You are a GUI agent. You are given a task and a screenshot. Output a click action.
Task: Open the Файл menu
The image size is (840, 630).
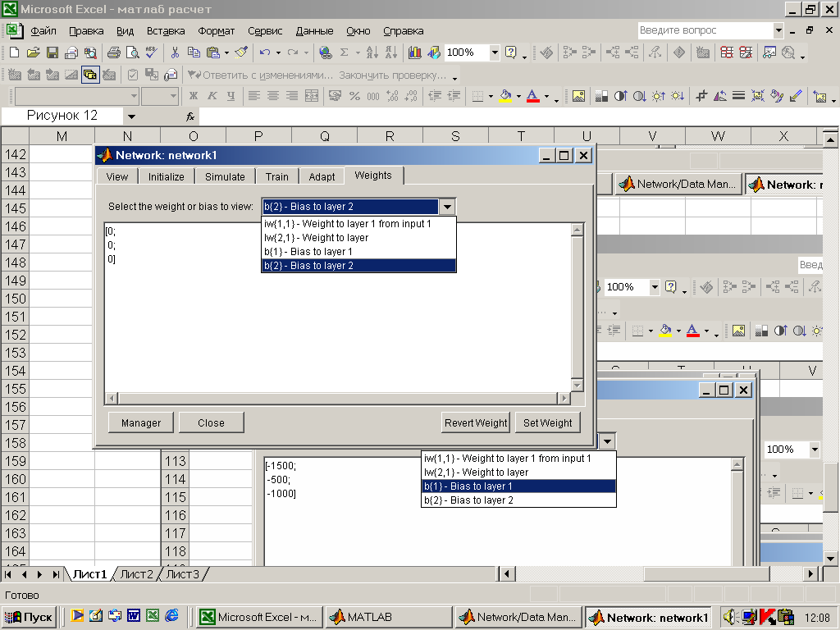(x=43, y=31)
